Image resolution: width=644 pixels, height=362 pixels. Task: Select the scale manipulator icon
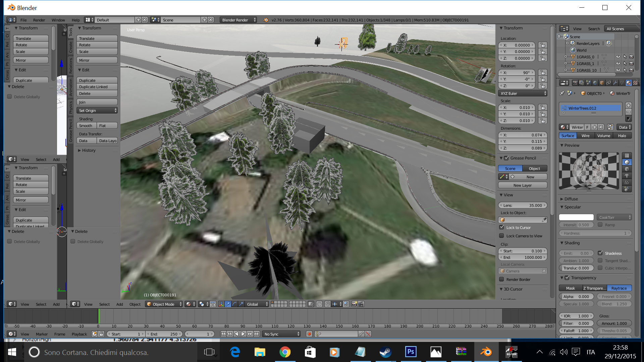point(241,304)
